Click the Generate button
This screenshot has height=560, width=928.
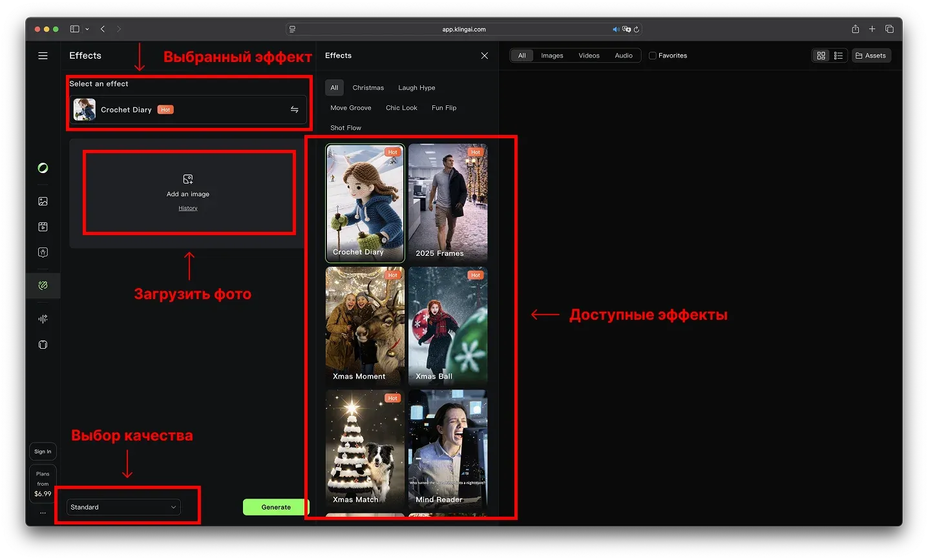click(276, 507)
